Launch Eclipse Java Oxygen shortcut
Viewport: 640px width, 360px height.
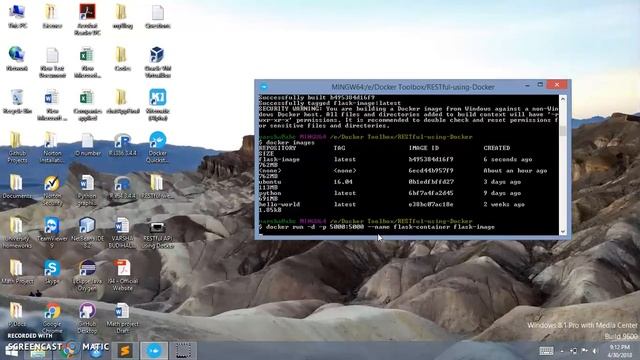(x=87, y=275)
